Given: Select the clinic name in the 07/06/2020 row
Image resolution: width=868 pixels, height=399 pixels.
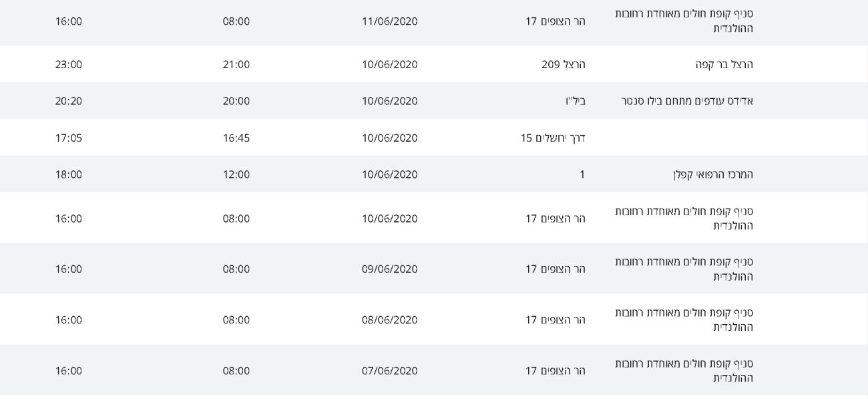Looking at the screenshot, I should 684,371.
